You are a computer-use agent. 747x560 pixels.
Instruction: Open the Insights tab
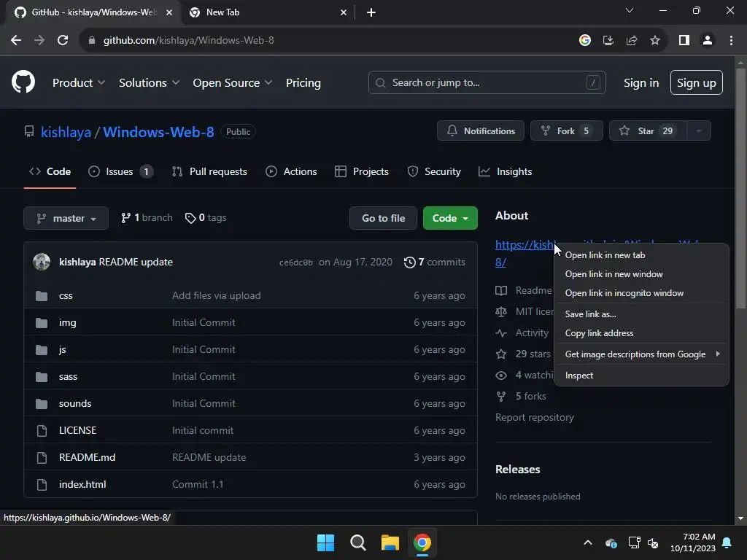point(506,171)
